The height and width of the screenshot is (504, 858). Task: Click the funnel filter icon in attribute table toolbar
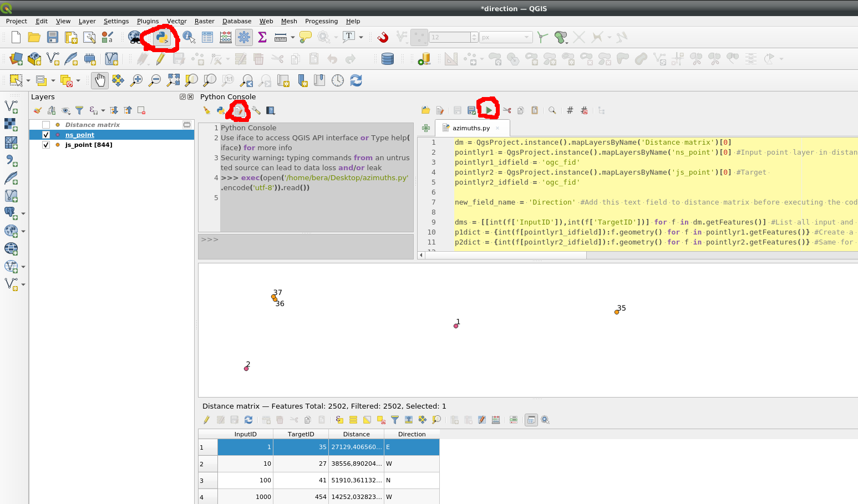coord(395,420)
